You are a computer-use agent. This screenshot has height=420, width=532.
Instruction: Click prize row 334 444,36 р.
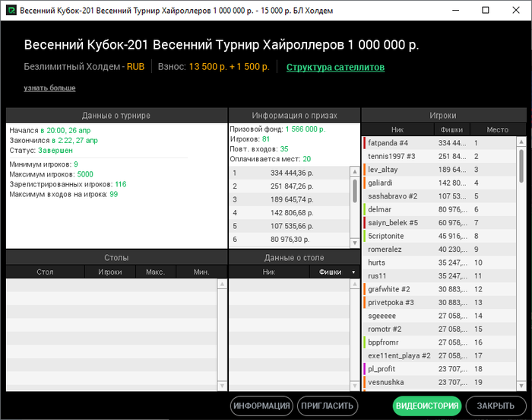tap(290, 173)
